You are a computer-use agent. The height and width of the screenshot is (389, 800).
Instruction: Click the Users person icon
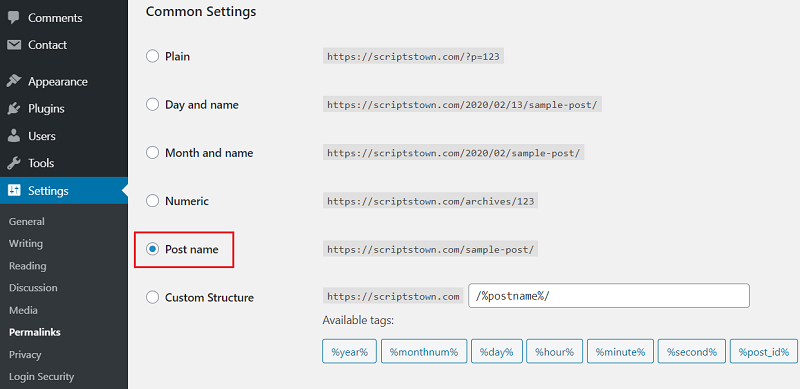tap(14, 136)
